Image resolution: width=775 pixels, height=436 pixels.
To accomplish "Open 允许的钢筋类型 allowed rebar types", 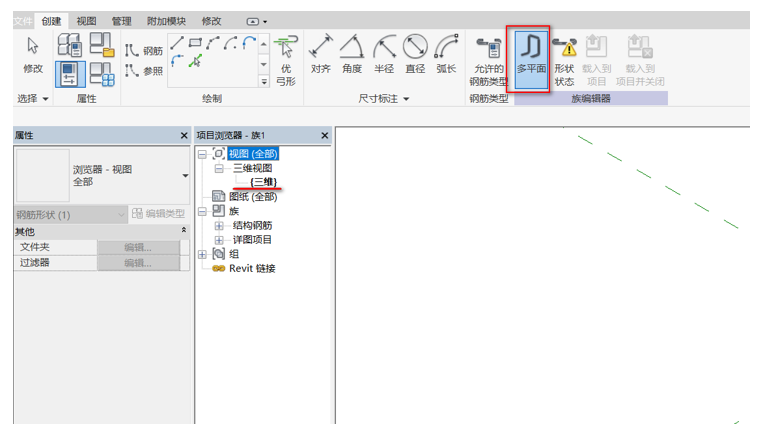I will (x=490, y=58).
